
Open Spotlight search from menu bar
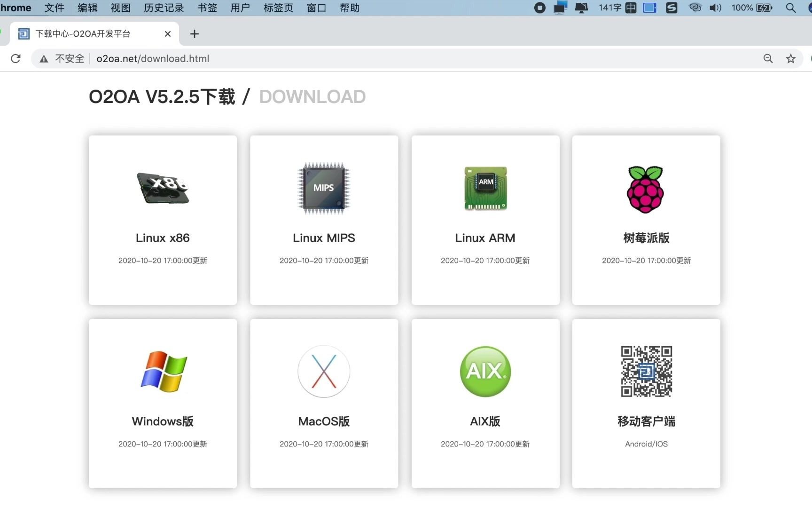click(x=791, y=8)
